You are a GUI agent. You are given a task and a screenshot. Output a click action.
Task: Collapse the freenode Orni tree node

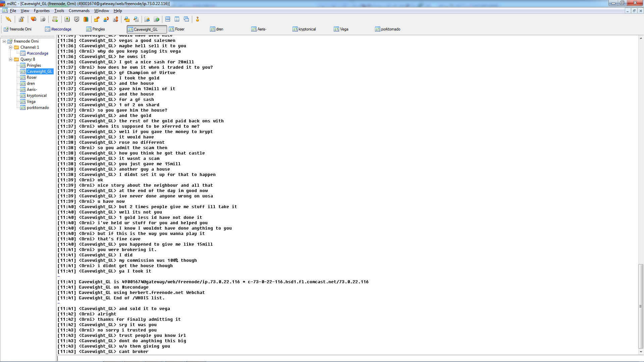[x=4, y=41]
